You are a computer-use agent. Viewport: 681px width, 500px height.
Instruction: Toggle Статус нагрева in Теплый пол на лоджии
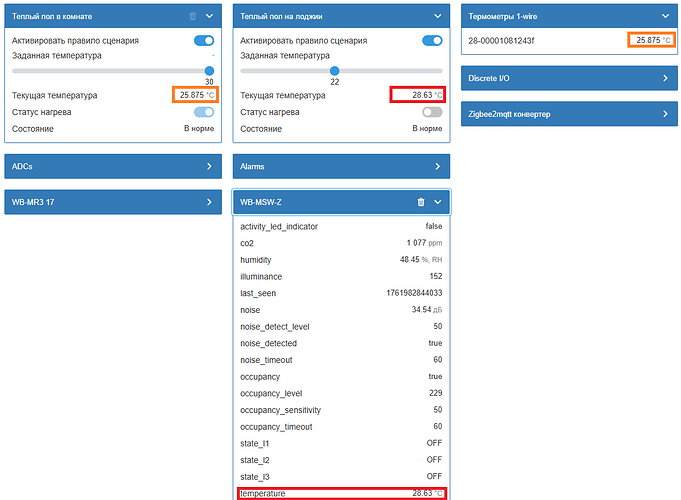pos(432,112)
